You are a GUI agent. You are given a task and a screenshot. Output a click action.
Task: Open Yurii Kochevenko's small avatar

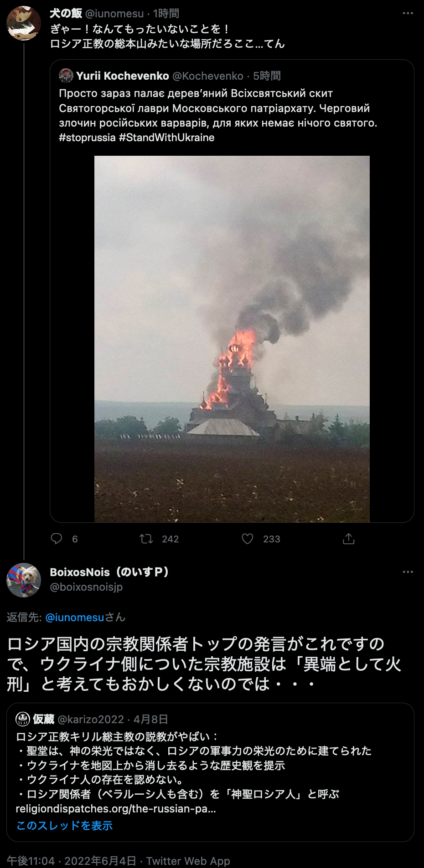coord(66,76)
